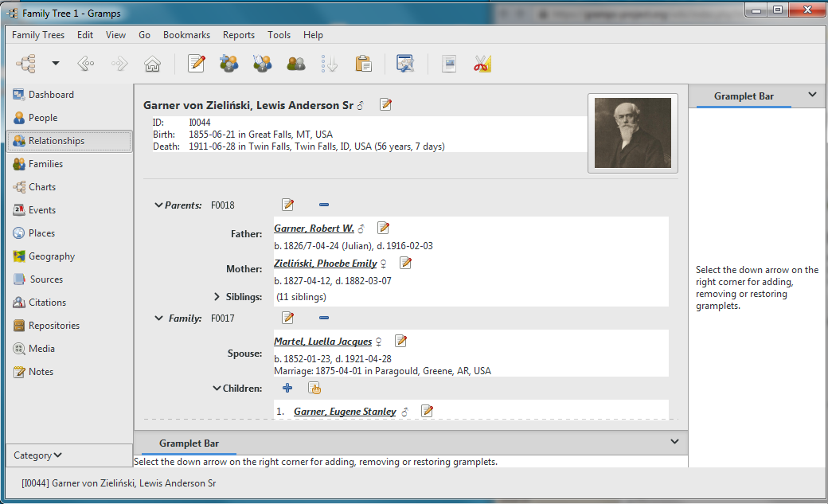This screenshot has width=828, height=504.
Task: Expand the Siblings list
Action: click(217, 297)
